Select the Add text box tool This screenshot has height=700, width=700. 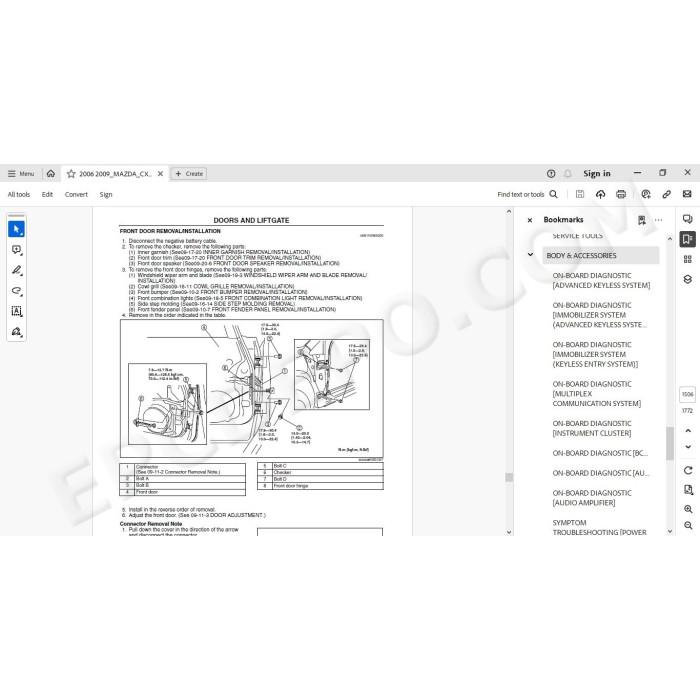pos(17,311)
